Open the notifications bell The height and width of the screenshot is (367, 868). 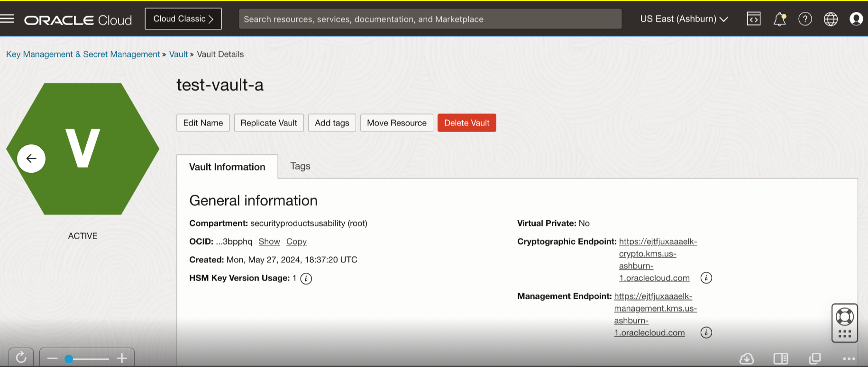[x=779, y=19]
